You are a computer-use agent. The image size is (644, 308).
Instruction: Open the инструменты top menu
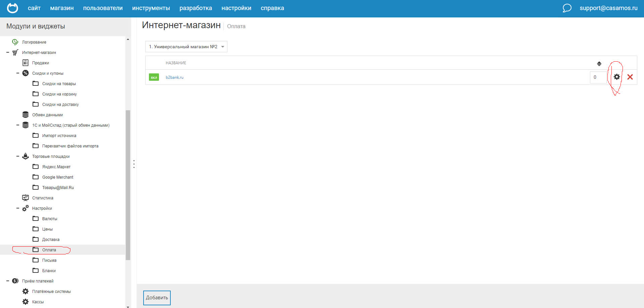tap(151, 8)
